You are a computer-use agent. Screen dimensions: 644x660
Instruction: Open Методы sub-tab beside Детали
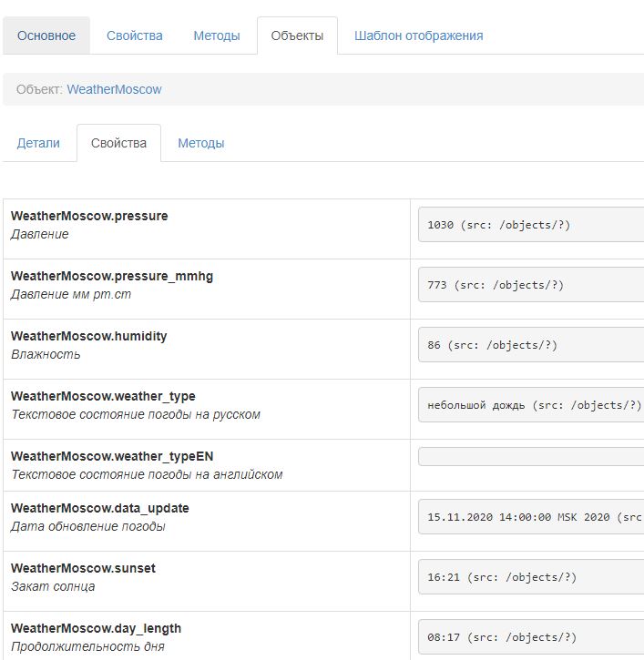coord(200,143)
